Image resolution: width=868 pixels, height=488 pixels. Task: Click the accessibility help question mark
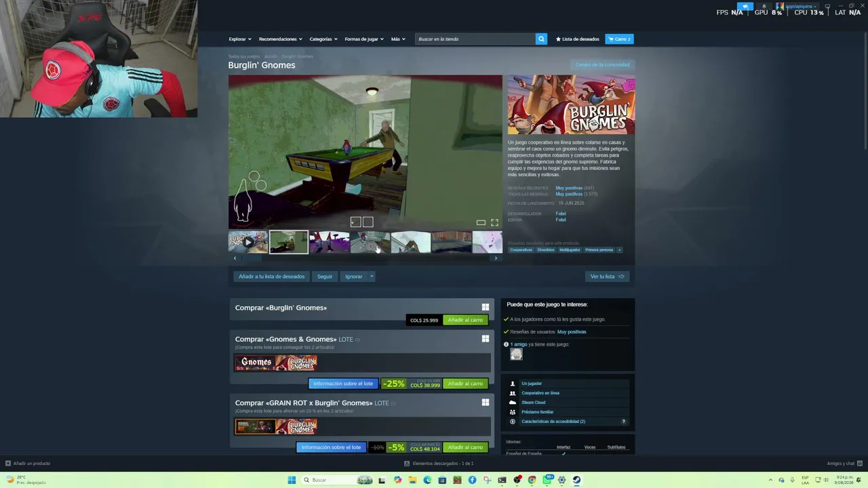(x=624, y=422)
